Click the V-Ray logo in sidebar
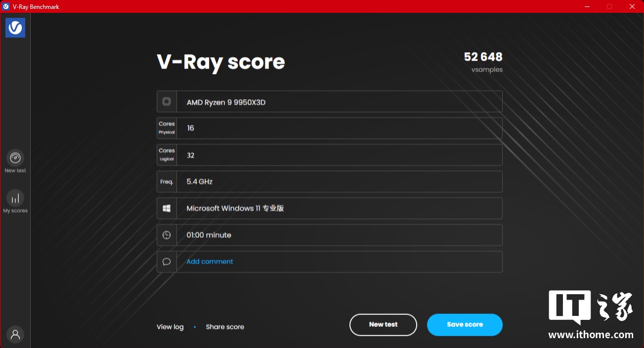 (x=15, y=28)
